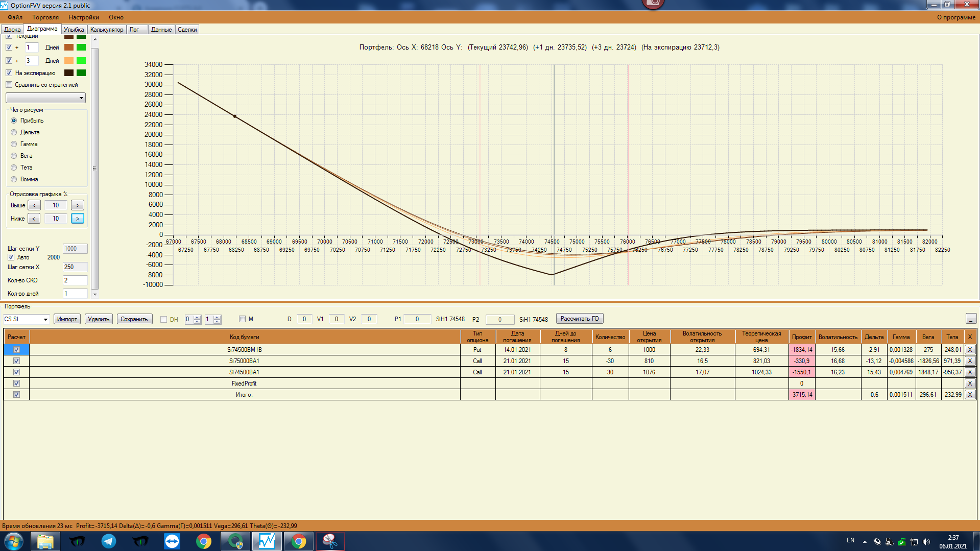Select the Гамма radio button
Image resolution: width=980 pixels, height=551 pixels.
[14, 144]
